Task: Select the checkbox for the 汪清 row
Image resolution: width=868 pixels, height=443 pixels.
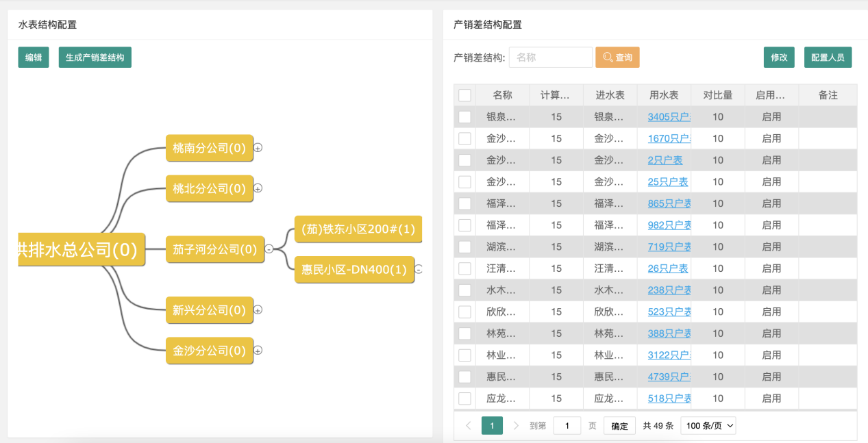Action: (x=464, y=268)
